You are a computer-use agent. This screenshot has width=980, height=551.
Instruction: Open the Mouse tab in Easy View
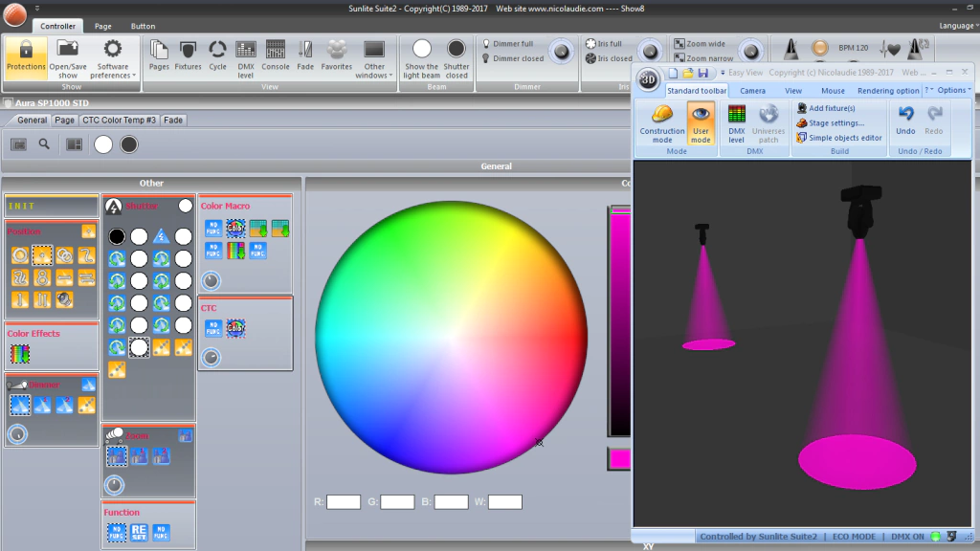833,91
